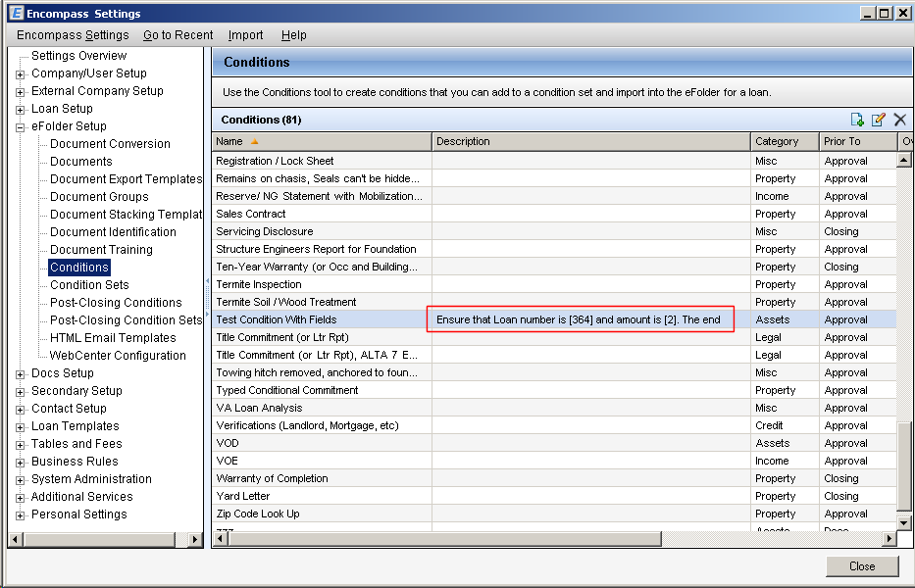Image resolution: width=915 pixels, height=588 pixels.
Task: Select Condition Sets tree item
Action: coord(89,284)
